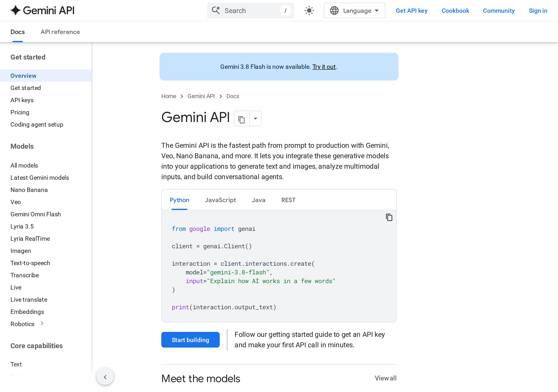Open Live in the sidebar
This screenshot has width=558, height=392.
[x=16, y=287]
